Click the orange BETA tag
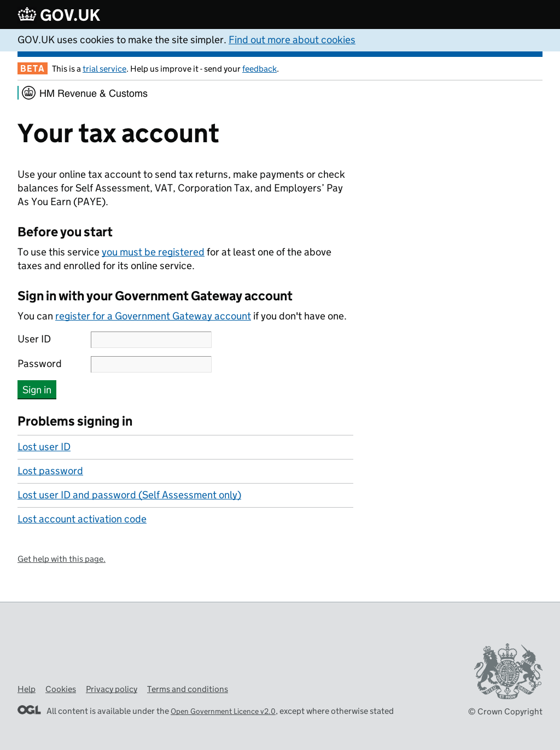 tap(32, 68)
